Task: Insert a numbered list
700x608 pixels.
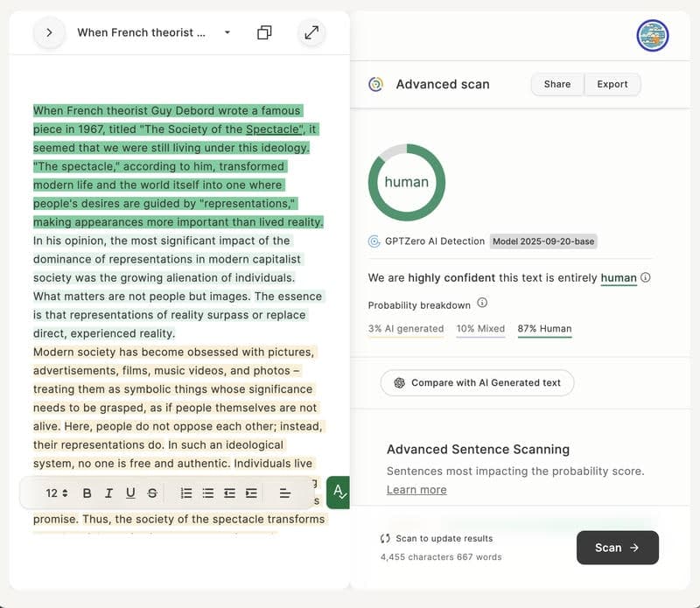Action: coord(186,493)
